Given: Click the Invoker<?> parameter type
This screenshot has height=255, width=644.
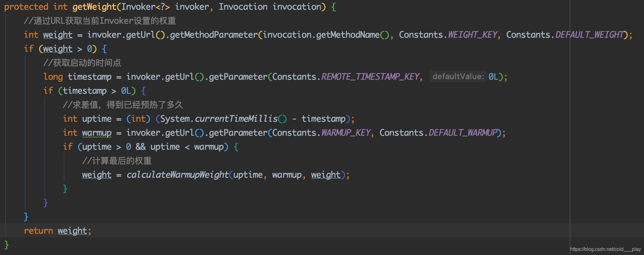Looking at the screenshot, I should [x=146, y=7].
